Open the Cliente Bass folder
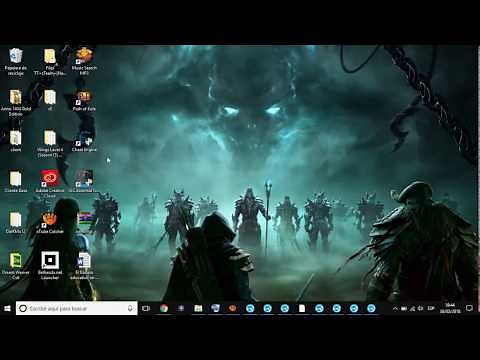Screen dimensions: 480x360 (16, 182)
